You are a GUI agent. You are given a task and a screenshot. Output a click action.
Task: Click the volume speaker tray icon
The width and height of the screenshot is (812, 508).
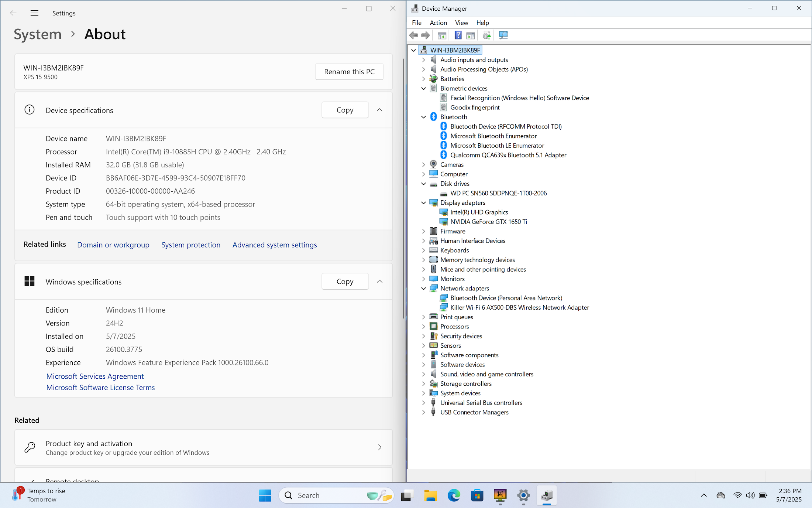pos(750,495)
